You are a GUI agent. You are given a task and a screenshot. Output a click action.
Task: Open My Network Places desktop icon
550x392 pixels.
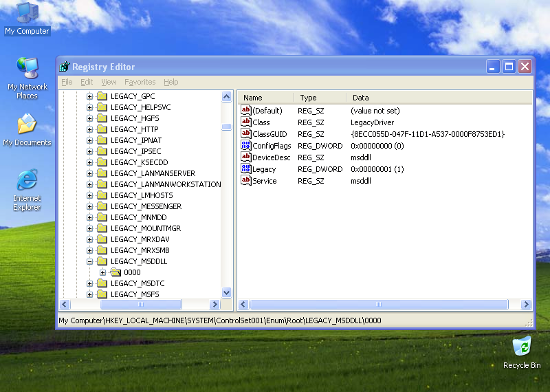27,78
